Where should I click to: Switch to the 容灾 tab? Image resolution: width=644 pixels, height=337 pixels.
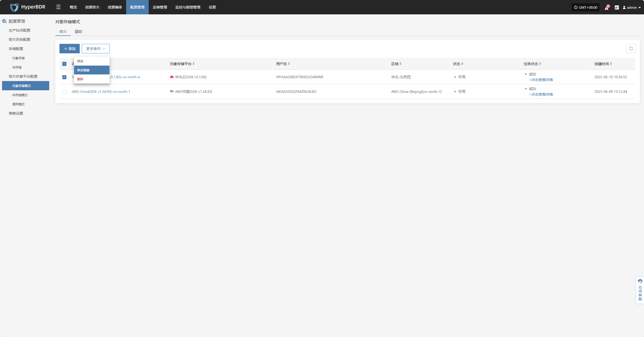[63, 32]
